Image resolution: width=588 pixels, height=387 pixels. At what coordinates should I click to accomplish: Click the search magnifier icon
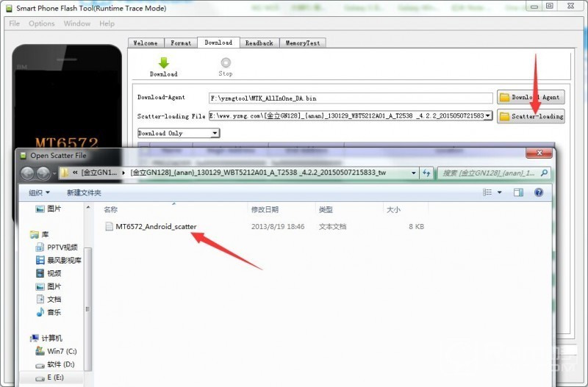(545, 173)
